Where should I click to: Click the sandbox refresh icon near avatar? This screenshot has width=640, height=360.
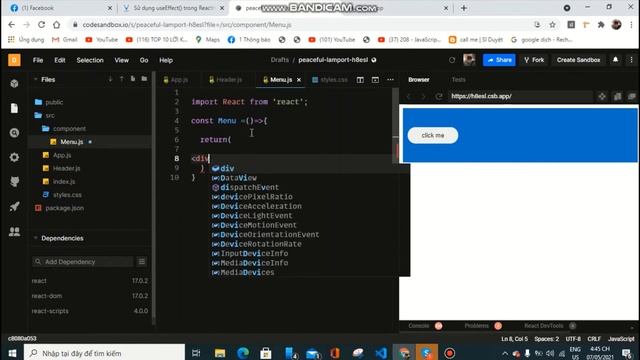(x=452, y=60)
